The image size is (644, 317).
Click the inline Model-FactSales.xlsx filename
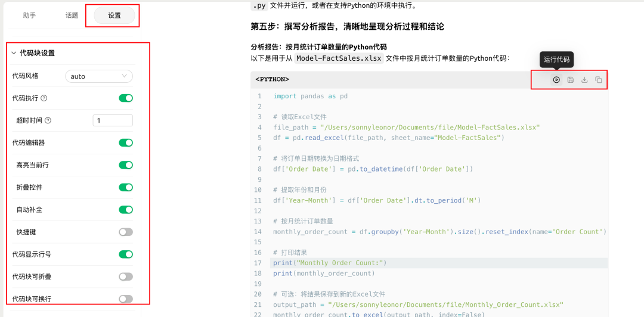click(339, 58)
